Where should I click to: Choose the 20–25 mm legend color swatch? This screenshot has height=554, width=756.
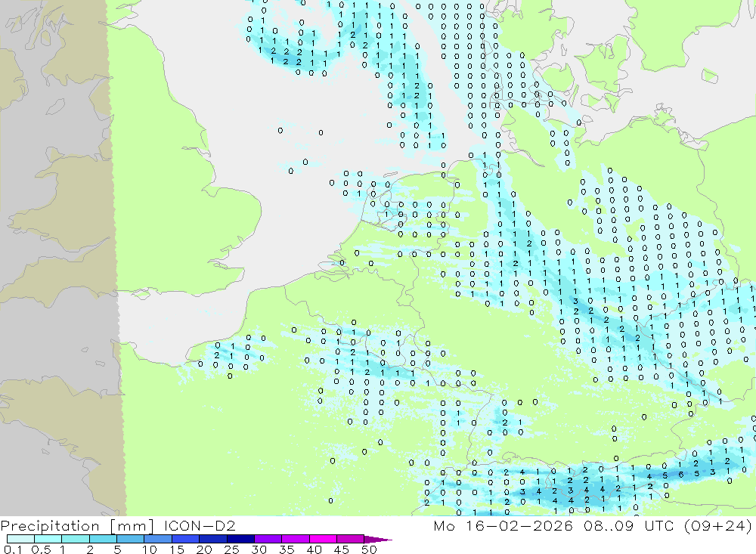(212, 539)
